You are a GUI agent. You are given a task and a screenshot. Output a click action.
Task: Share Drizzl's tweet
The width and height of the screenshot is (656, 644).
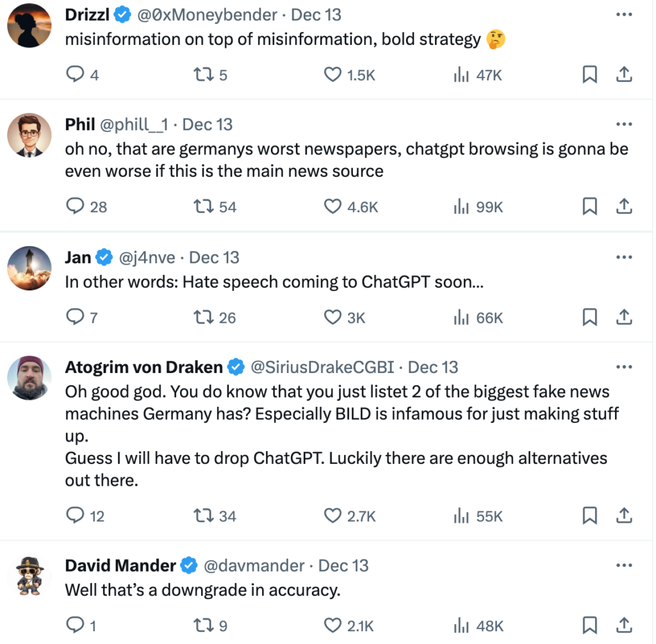pyautogui.click(x=624, y=75)
